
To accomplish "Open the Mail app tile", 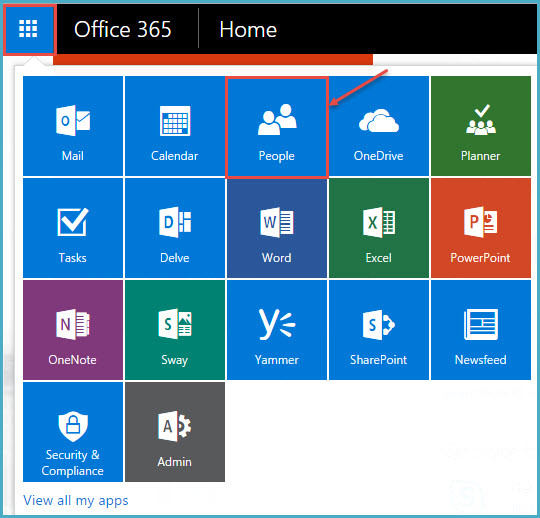I will [73, 126].
